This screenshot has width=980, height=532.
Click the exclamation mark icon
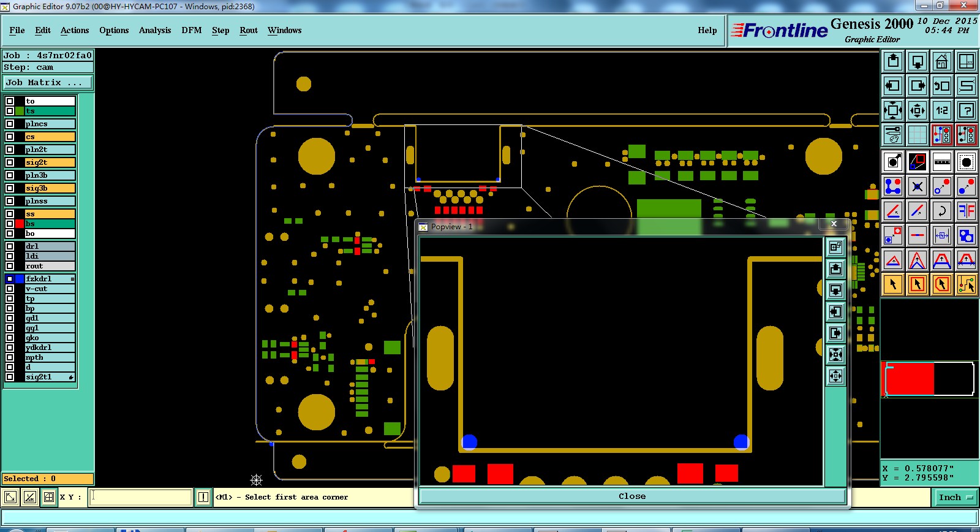[x=203, y=497]
